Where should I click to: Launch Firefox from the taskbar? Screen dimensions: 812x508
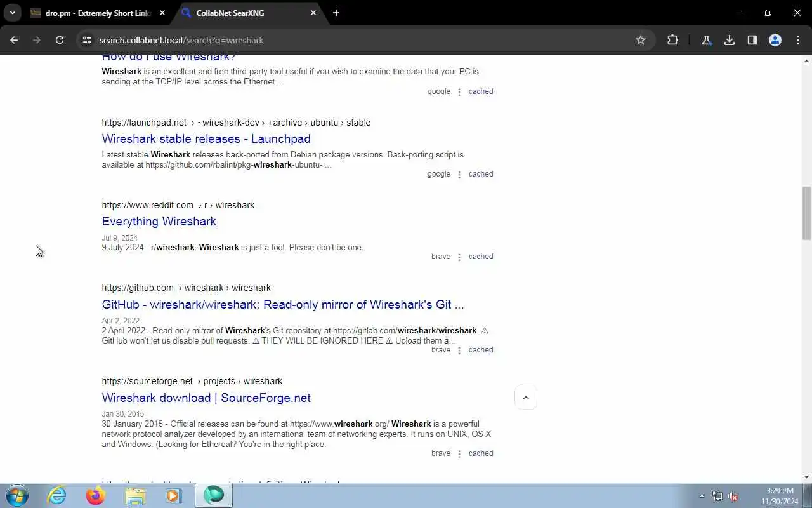pyautogui.click(x=96, y=495)
